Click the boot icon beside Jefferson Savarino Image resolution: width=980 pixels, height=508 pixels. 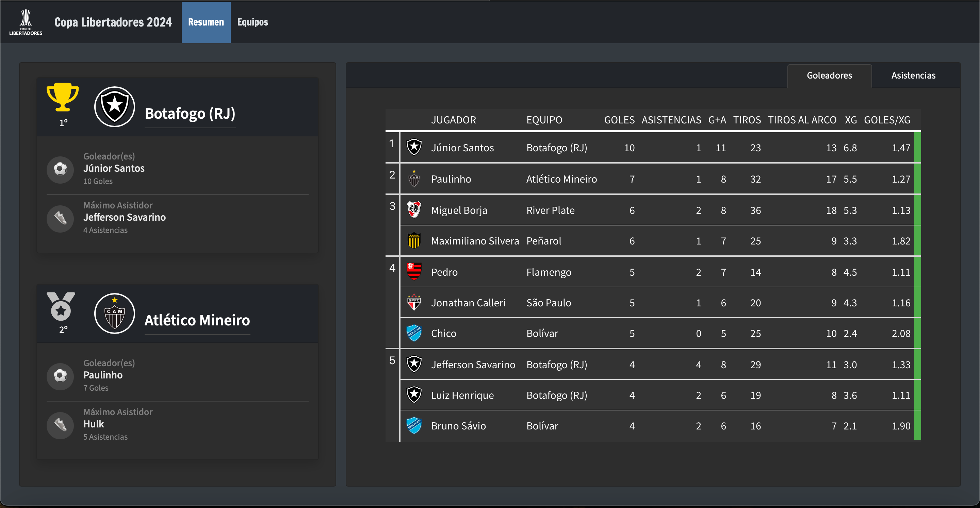[60, 218]
